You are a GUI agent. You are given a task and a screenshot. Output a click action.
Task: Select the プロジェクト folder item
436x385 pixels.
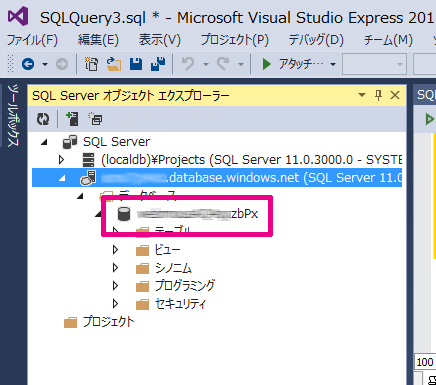pos(108,322)
